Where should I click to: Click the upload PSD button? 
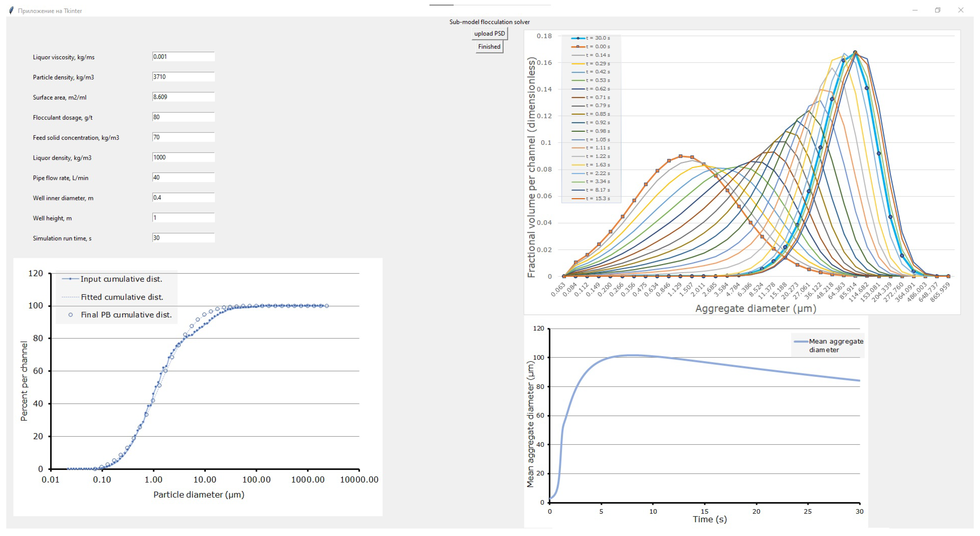pyautogui.click(x=489, y=33)
